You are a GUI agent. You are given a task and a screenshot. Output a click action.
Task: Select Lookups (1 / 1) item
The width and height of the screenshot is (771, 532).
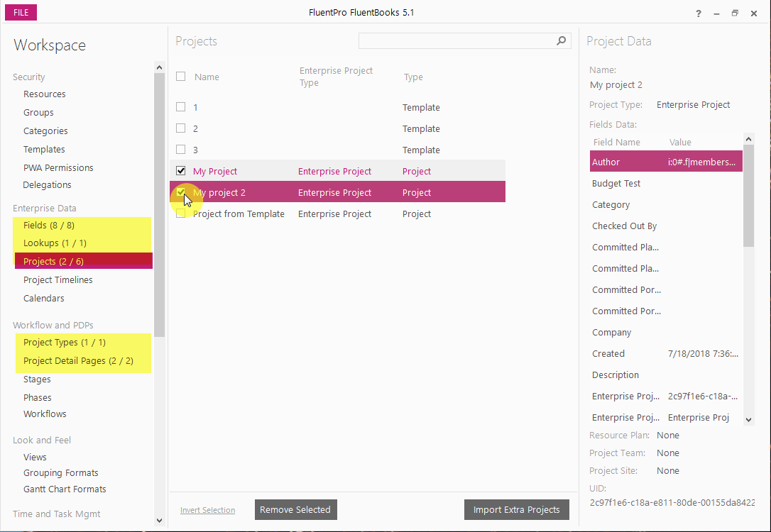55,243
